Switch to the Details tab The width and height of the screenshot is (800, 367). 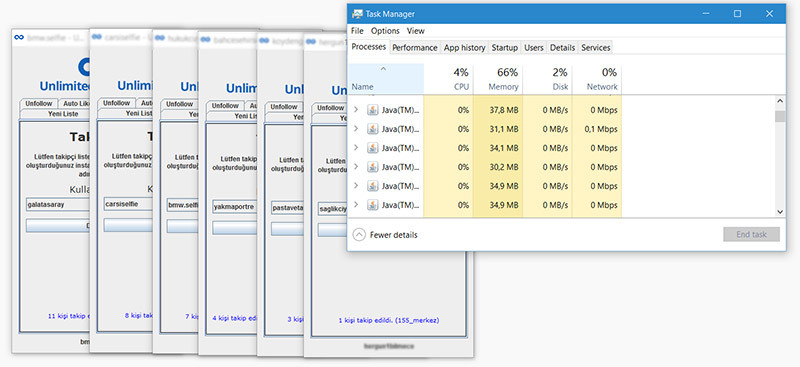(x=562, y=47)
